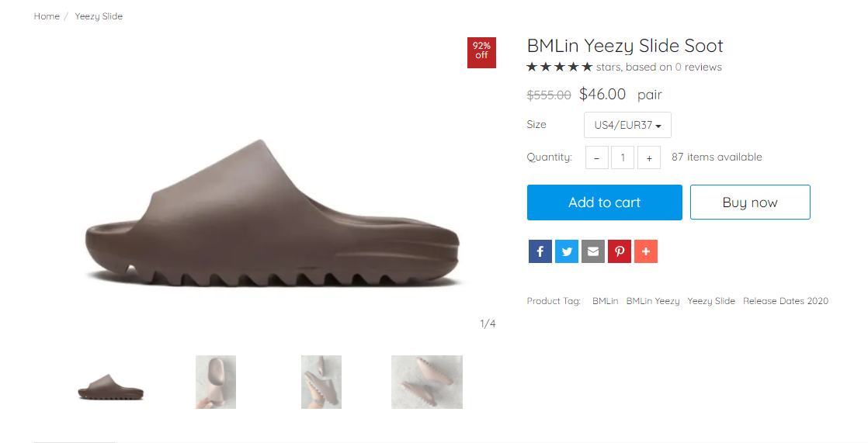Pin product on Pinterest
This screenshot has height=443, width=868.
coord(620,251)
